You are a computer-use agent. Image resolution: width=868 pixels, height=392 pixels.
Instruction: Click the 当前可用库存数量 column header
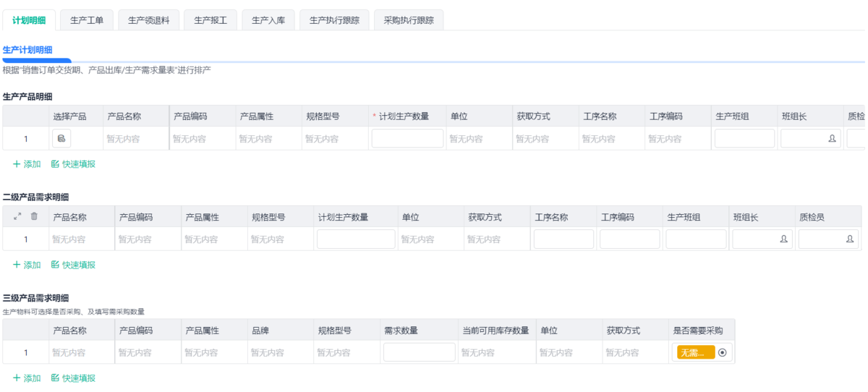(495, 331)
